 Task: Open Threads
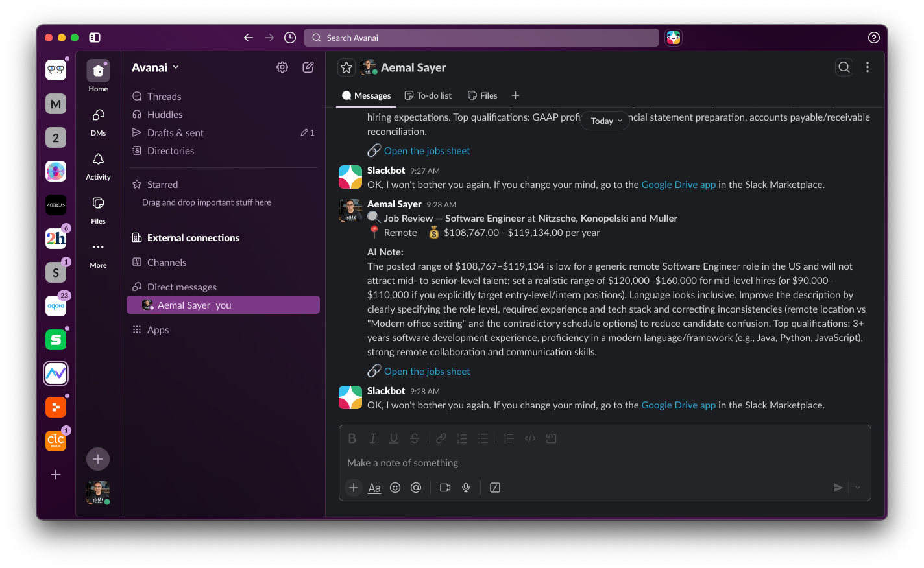tap(223, 96)
